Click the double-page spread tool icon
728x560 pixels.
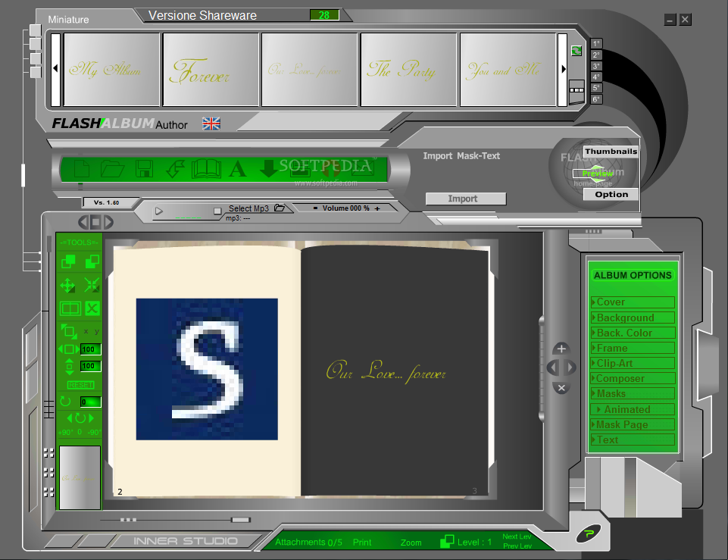[70, 308]
